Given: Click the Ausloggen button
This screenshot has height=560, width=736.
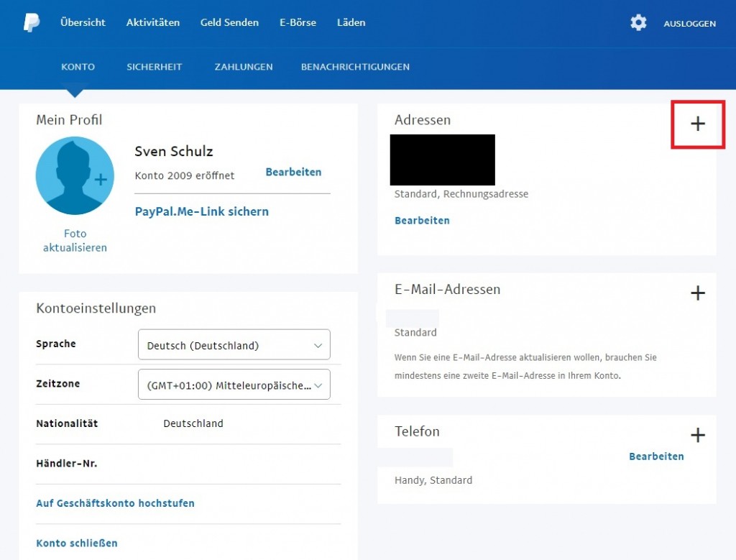Looking at the screenshot, I should tap(689, 24).
